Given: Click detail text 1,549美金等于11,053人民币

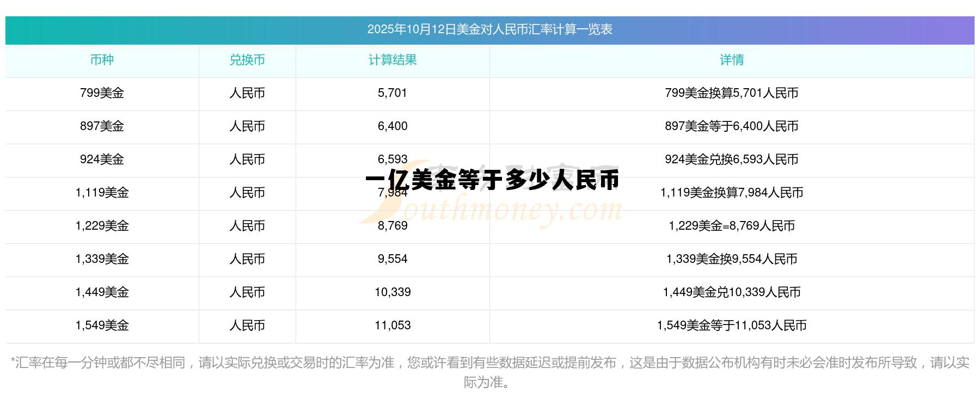Looking at the screenshot, I should point(732,326).
